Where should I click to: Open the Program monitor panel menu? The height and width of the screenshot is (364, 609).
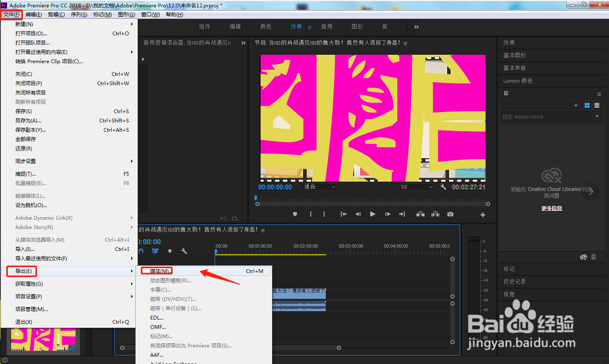(x=406, y=43)
